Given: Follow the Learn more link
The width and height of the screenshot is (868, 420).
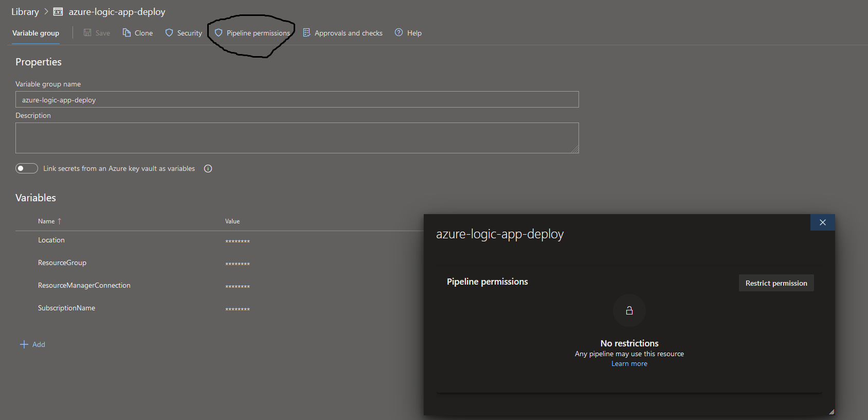Looking at the screenshot, I should tap(629, 363).
